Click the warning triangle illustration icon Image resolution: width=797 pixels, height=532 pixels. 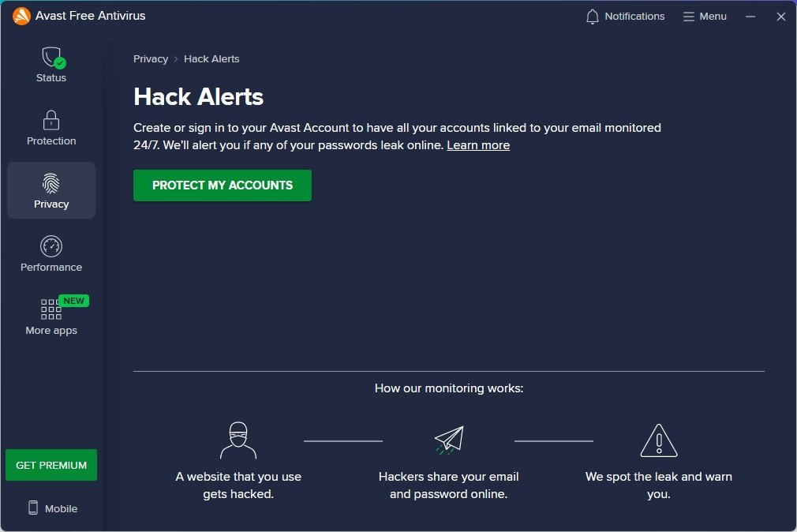[659, 440]
